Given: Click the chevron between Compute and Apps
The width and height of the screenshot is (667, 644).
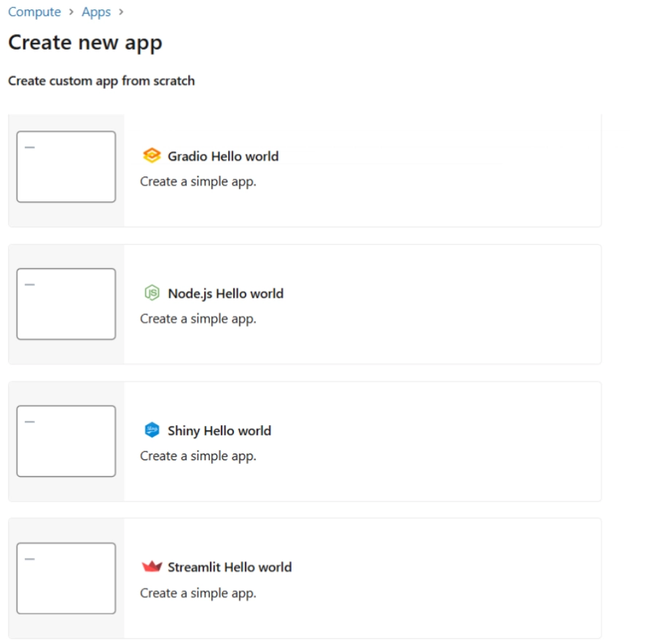Looking at the screenshot, I should 71,12.
